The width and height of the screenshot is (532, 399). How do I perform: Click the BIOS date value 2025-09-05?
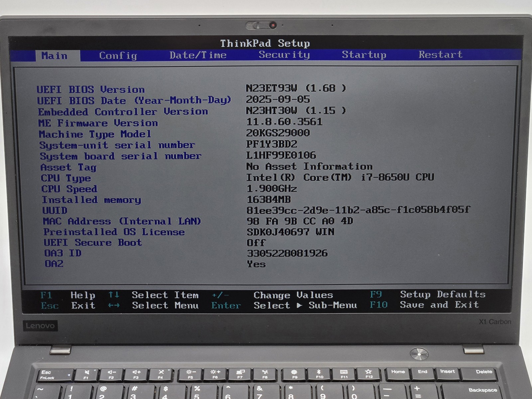pos(278,99)
